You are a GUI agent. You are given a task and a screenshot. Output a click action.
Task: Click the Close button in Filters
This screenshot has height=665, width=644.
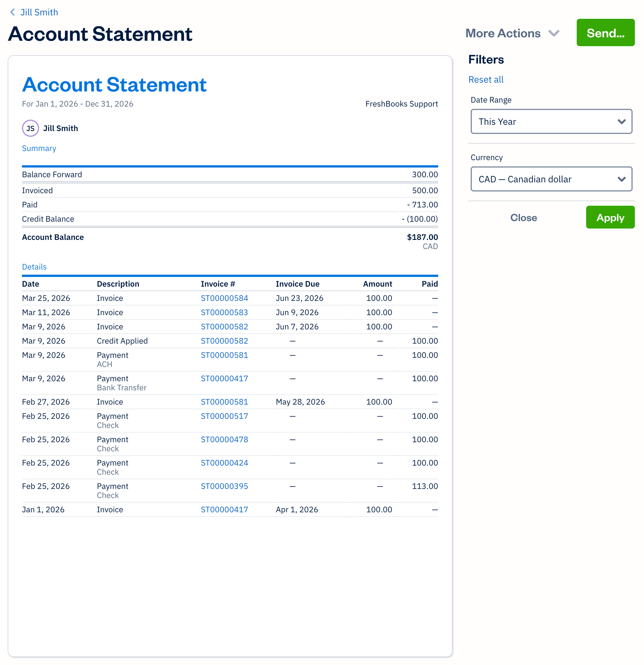click(523, 217)
